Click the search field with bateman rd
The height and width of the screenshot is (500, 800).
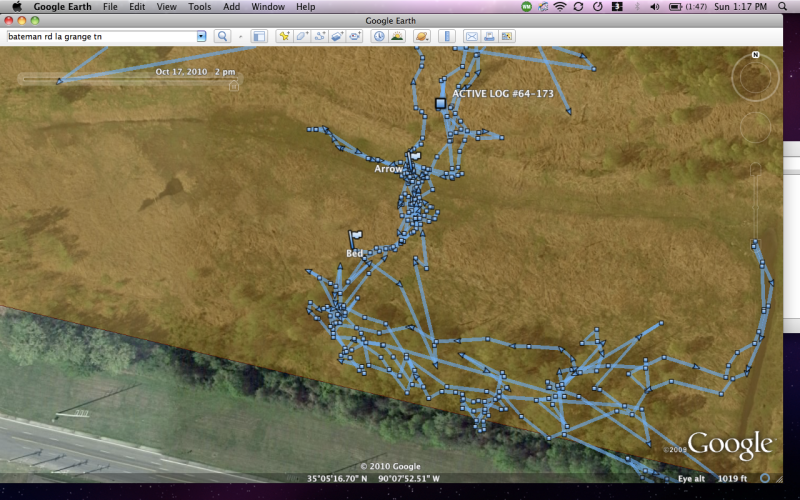(x=102, y=36)
